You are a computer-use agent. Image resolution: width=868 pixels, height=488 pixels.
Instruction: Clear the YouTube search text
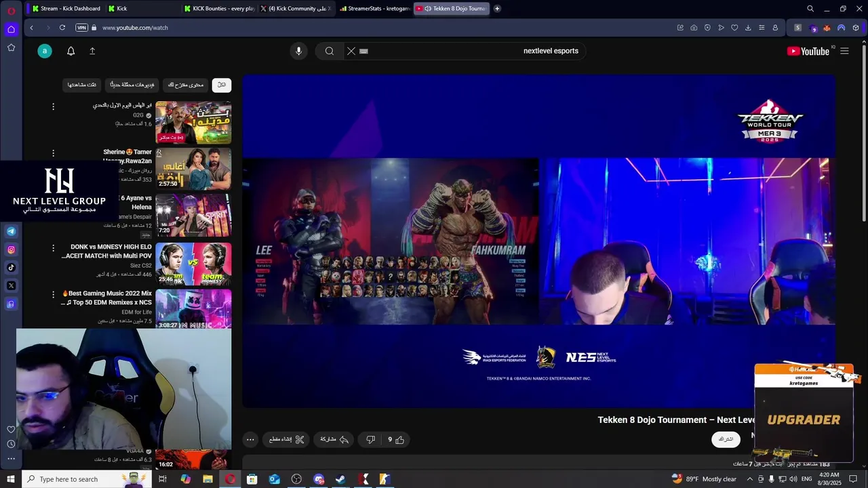351,51
